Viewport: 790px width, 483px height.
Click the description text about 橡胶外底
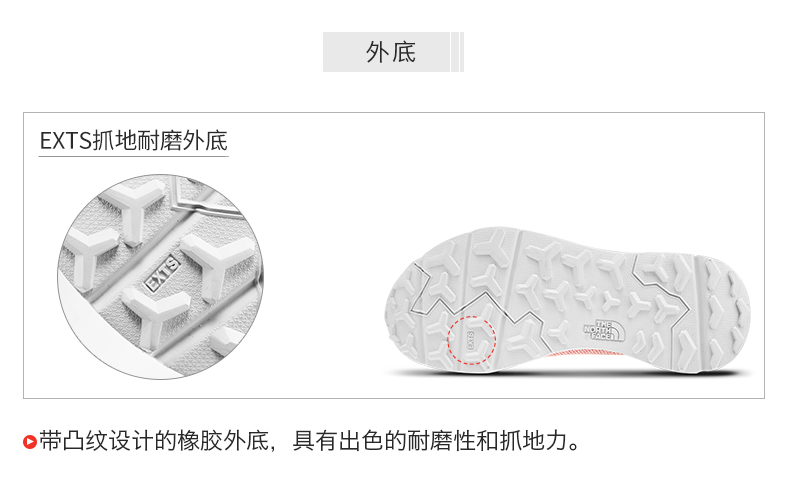(308, 441)
